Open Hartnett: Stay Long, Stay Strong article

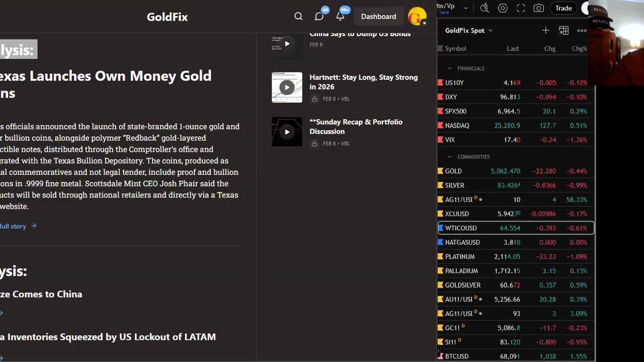point(364,82)
